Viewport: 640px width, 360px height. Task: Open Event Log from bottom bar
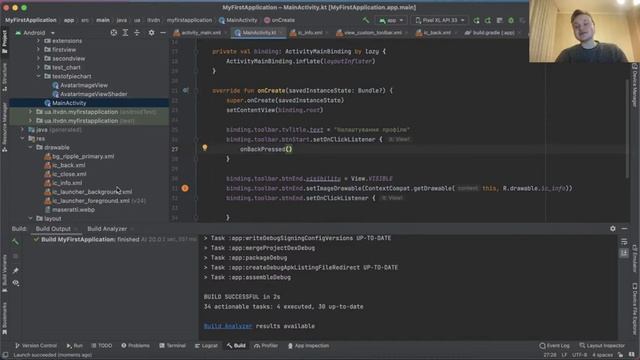point(554,346)
